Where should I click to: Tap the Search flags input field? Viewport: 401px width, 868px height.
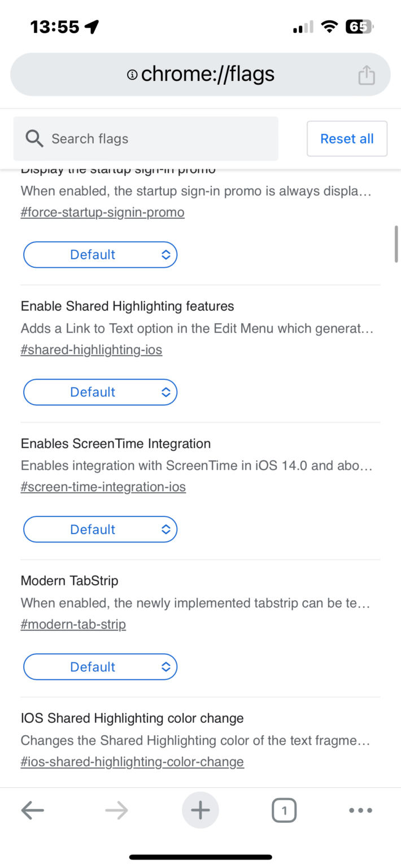[x=146, y=138]
